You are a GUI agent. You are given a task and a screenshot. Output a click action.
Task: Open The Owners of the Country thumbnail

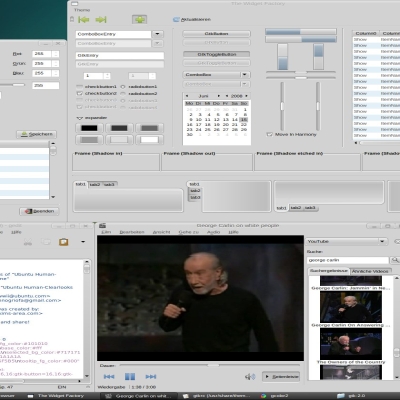pos(351,344)
